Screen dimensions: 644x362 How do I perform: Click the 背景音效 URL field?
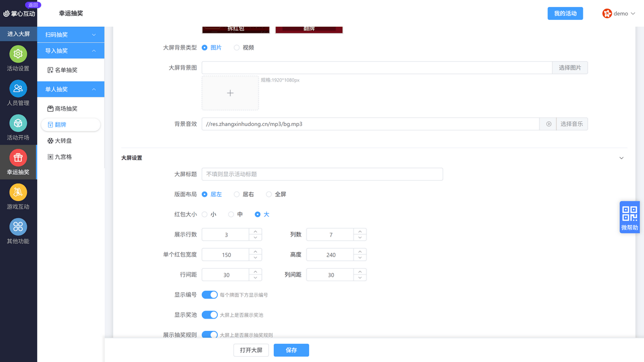coord(370,124)
